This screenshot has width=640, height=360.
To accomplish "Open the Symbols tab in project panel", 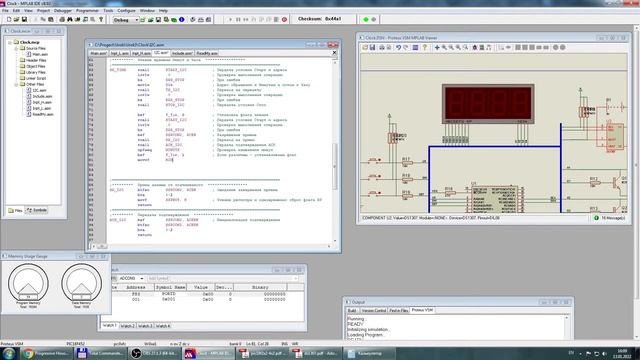I will pos(37,210).
